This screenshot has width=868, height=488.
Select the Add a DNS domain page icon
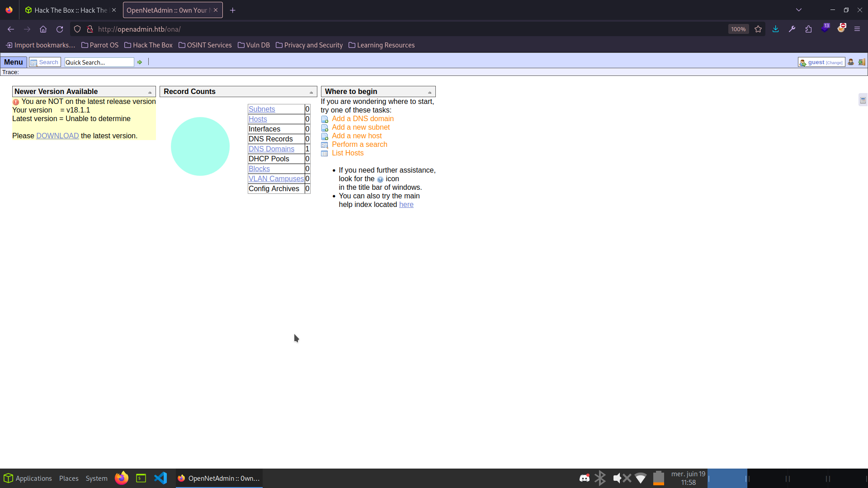(325, 119)
